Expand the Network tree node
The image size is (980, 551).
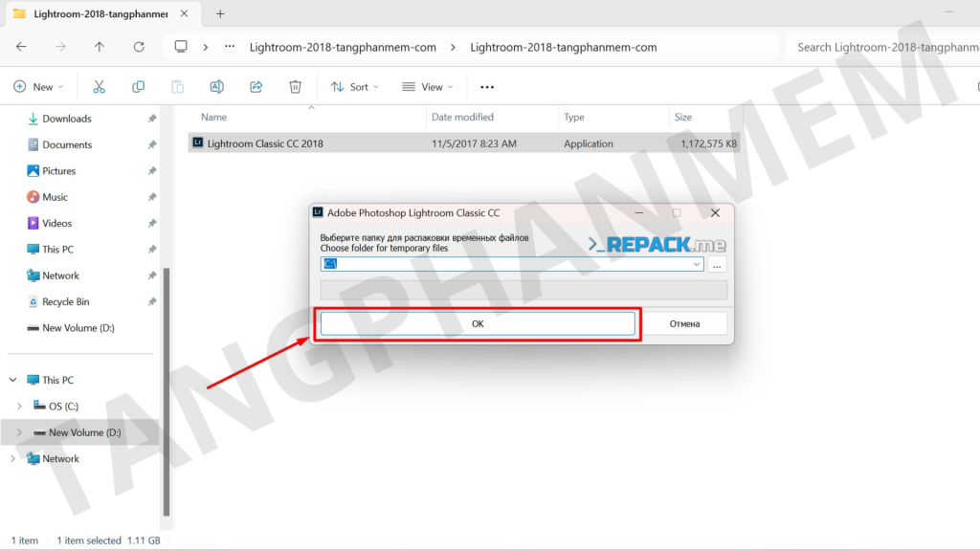point(12,458)
